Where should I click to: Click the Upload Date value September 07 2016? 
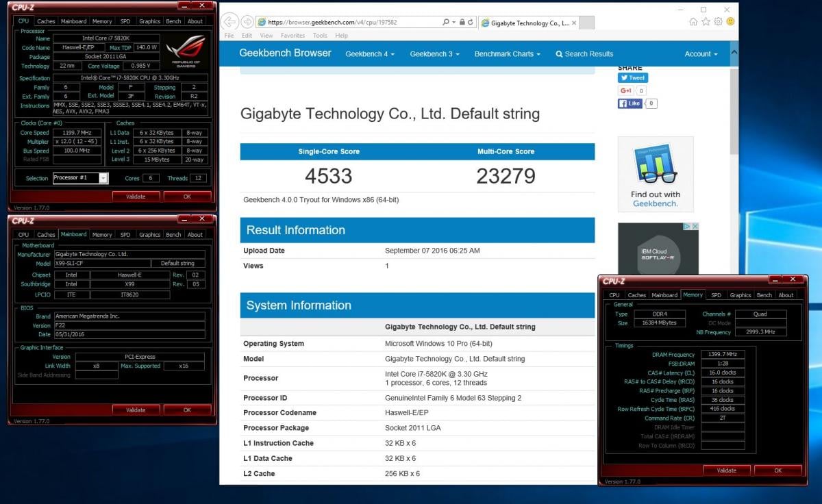point(432,251)
